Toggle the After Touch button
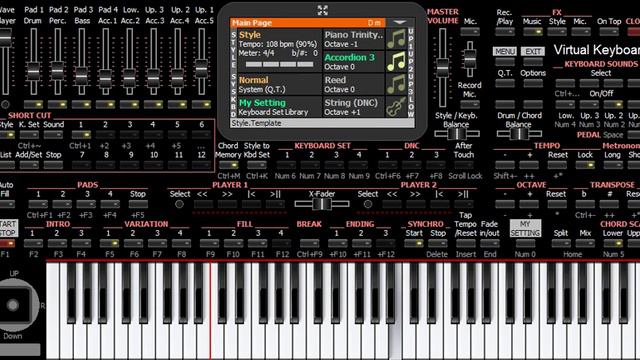640x360 pixels. 464,165
